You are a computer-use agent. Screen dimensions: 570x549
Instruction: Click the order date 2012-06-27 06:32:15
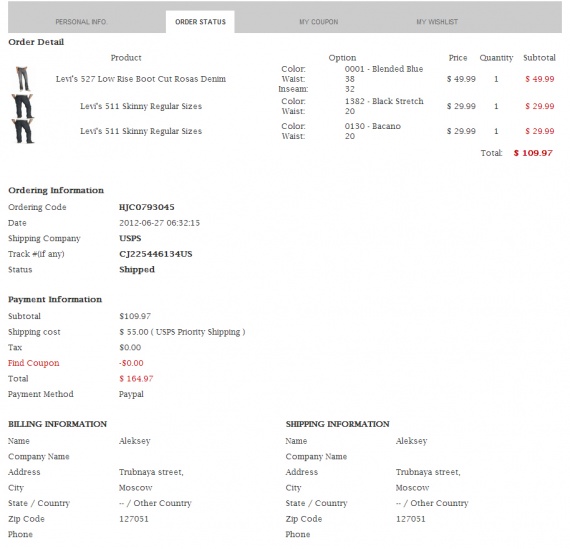160,223
